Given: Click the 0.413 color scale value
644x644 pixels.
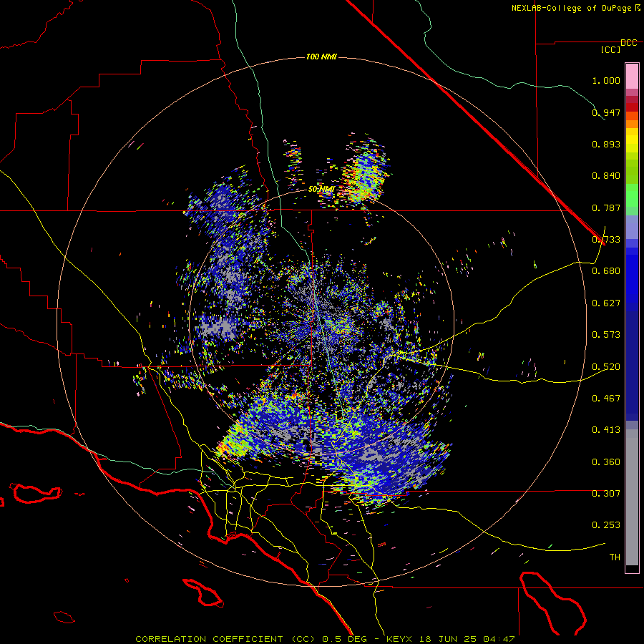Looking at the screenshot, I should [x=606, y=430].
